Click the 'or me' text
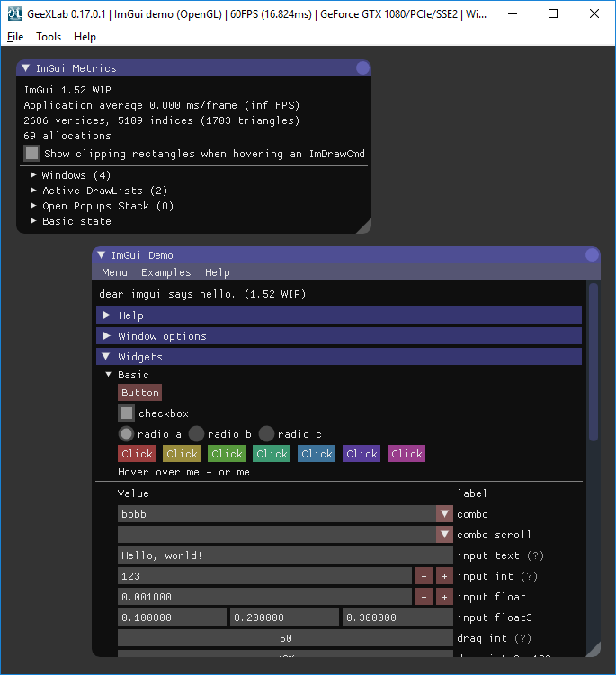Image resolution: width=616 pixels, height=675 pixels. [x=234, y=472]
